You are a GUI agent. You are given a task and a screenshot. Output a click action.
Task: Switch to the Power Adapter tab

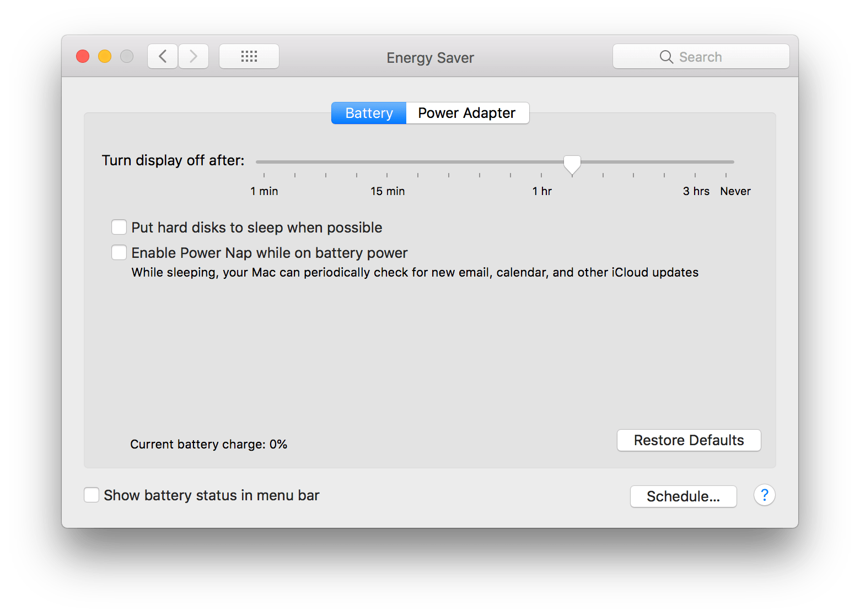point(466,113)
